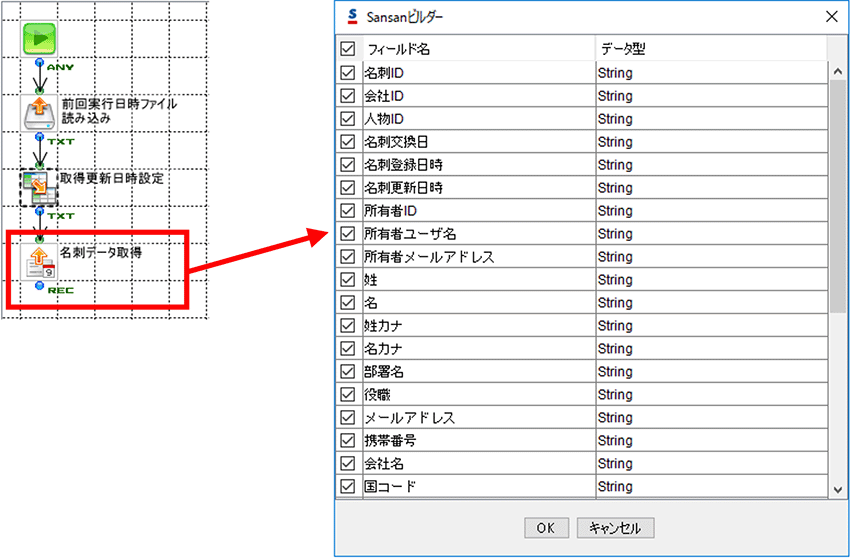The height and width of the screenshot is (558, 850).
Task: Click the 名刺データ取得 component label
Action: (x=101, y=252)
